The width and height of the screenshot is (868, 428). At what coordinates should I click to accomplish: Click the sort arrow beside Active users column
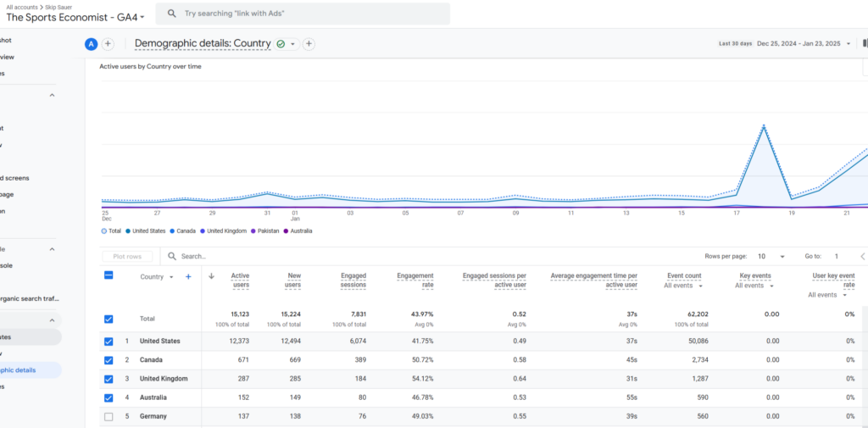(x=211, y=275)
